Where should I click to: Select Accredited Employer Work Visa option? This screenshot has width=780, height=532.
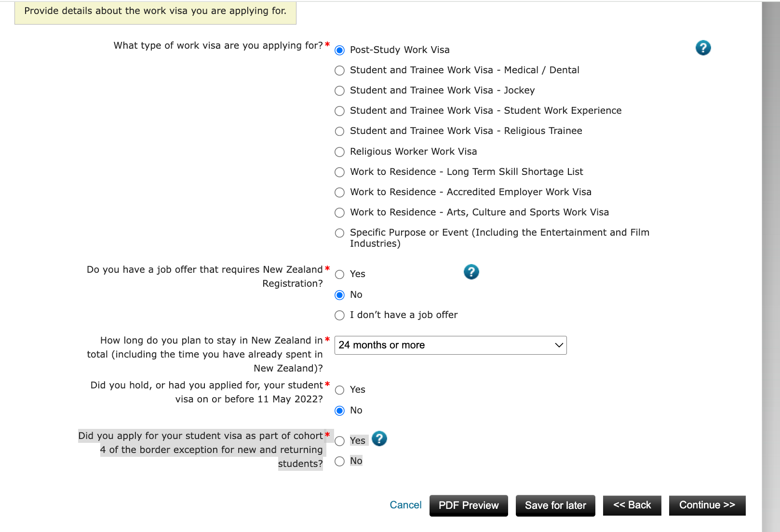point(340,192)
